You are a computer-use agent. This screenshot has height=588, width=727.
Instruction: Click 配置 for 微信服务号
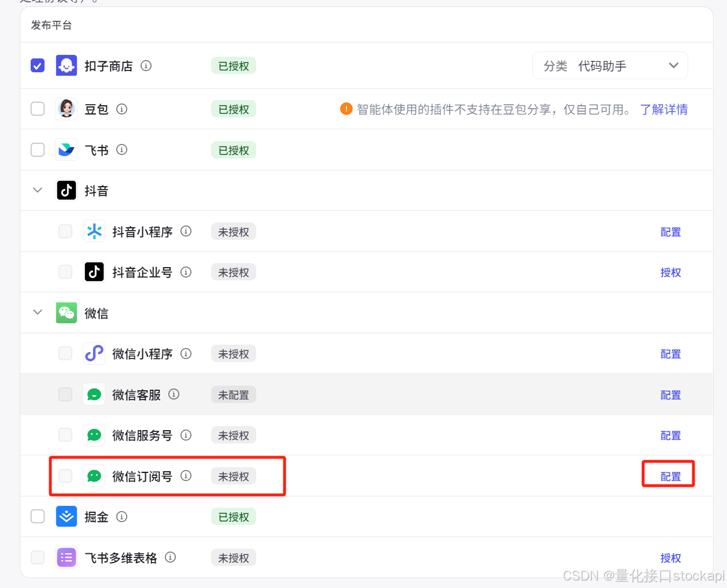point(670,435)
